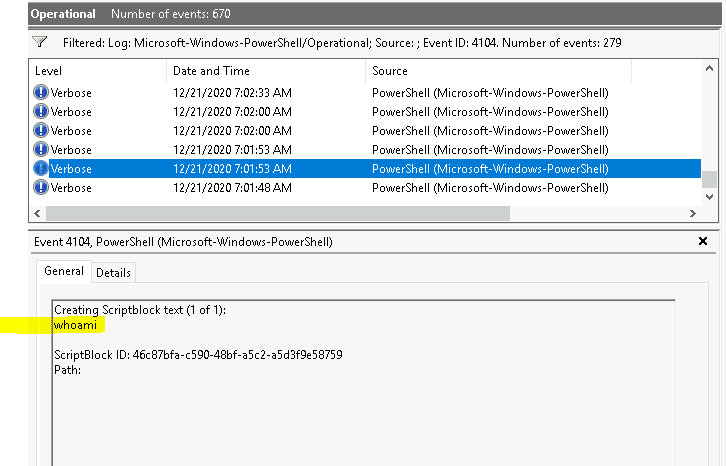Image resolution: width=726 pixels, height=466 pixels.
Task: Click the horizontal scrollbar left arrow
Action: [x=38, y=214]
